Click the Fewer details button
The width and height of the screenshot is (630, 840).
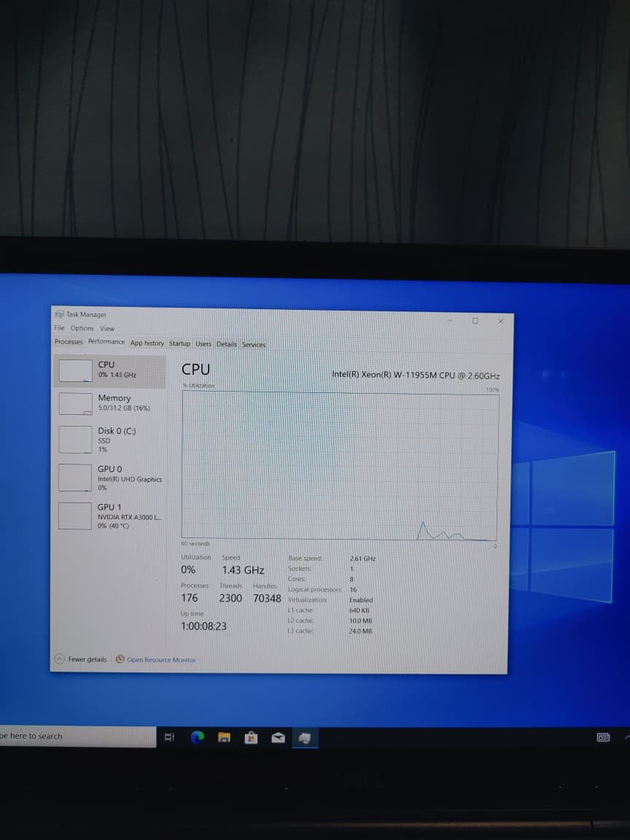coord(81,659)
